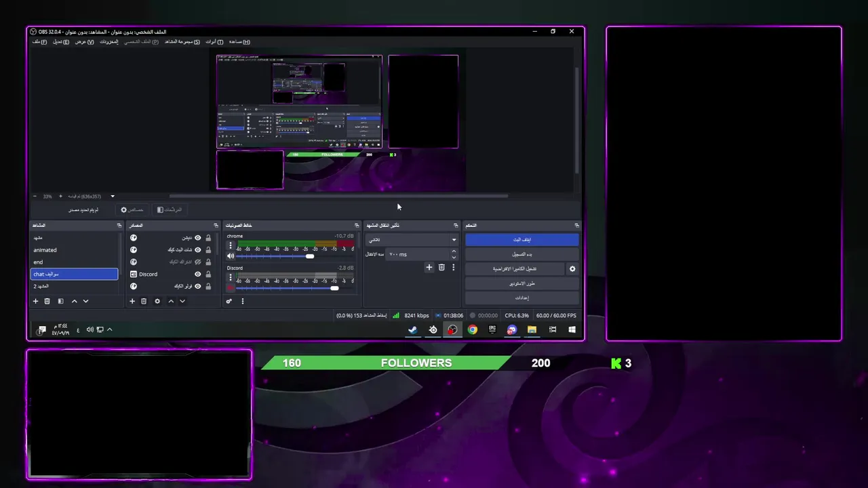Click the Start Virtual Camera button
The height and width of the screenshot is (488, 868).
514,268
